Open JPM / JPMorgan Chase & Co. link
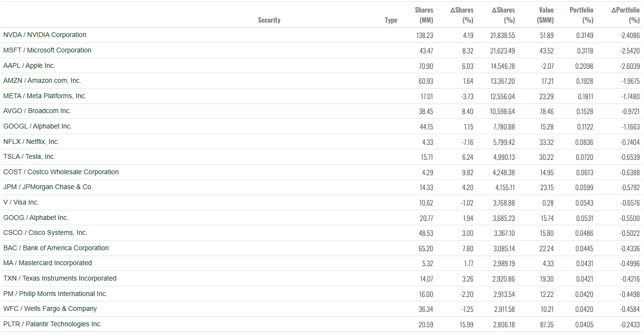The width and height of the screenshot is (644, 334). pos(48,187)
